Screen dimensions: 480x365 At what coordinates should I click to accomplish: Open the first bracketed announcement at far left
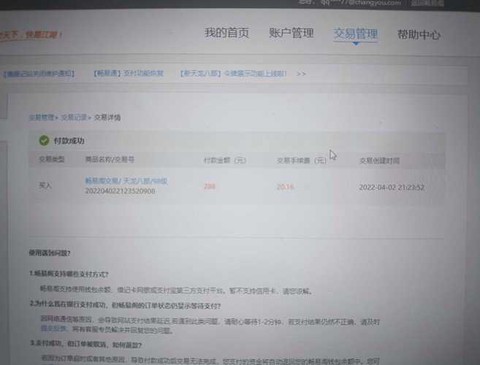coord(39,73)
